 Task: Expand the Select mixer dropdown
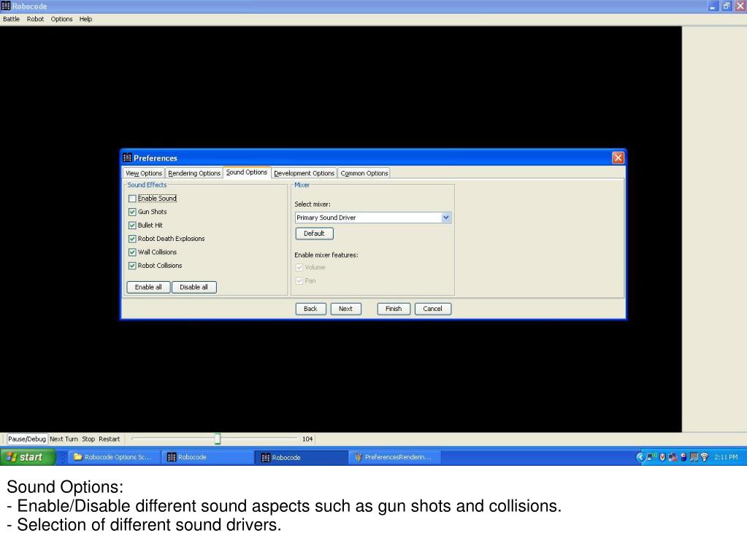446,218
